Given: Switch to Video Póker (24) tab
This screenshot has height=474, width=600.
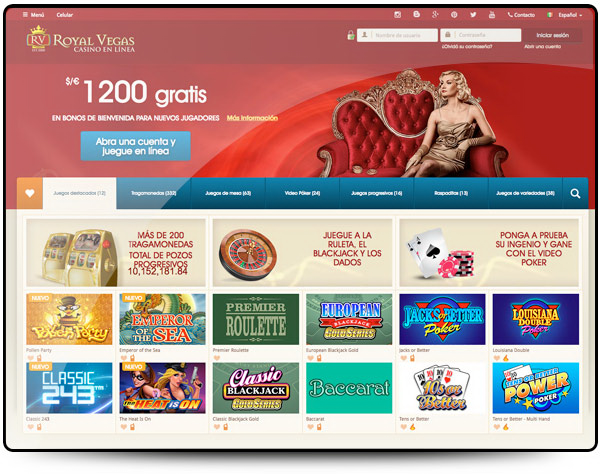Looking at the screenshot, I should coord(302,193).
